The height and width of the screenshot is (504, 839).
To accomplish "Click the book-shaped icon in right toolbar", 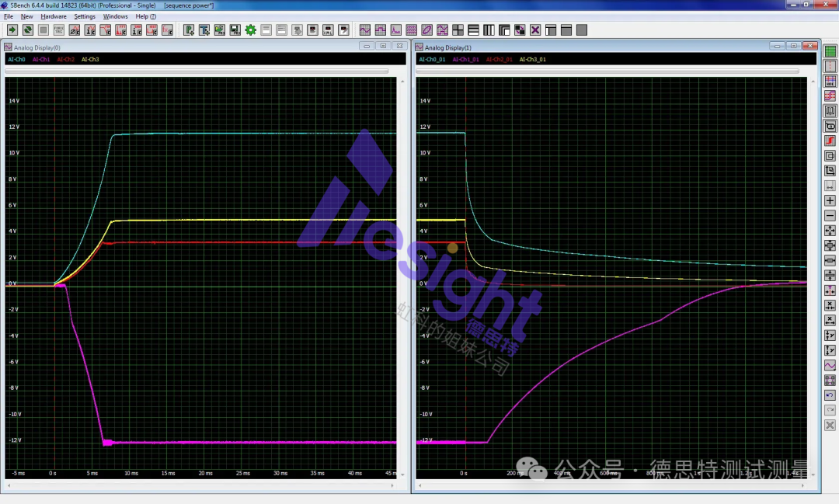I will pos(830,111).
